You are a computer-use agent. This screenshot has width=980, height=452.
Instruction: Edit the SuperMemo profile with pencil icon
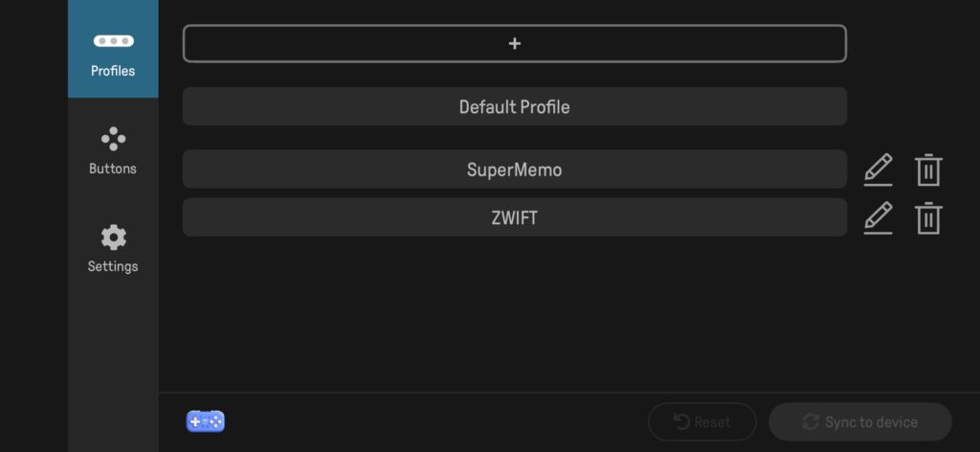click(x=878, y=169)
